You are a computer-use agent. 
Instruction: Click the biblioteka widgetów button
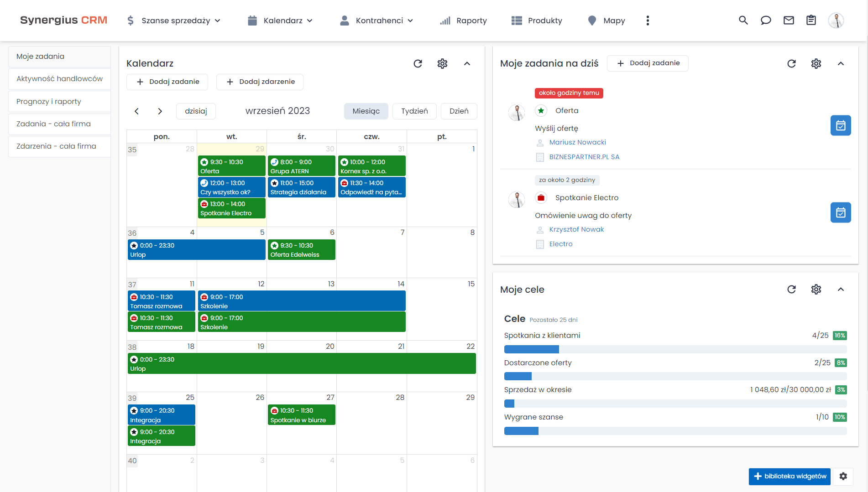click(790, 476)
